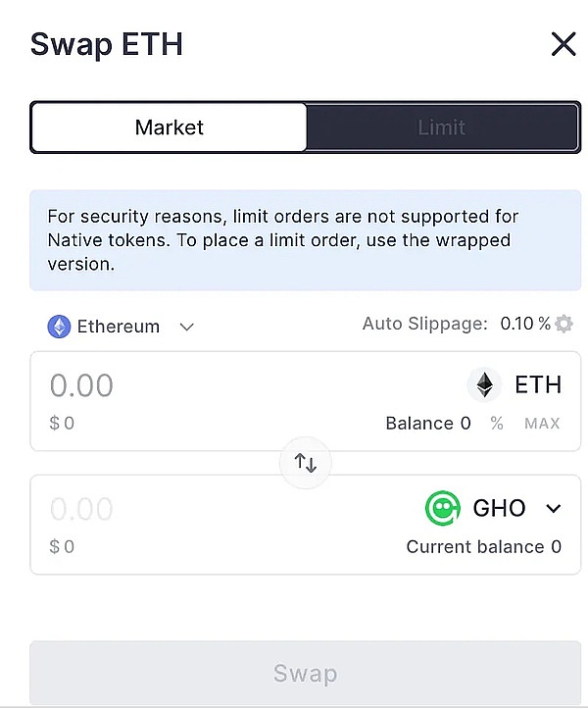Click the Ethereum network logo icon
This screenshot has height=709, width=588.
[x=60, y=327]
